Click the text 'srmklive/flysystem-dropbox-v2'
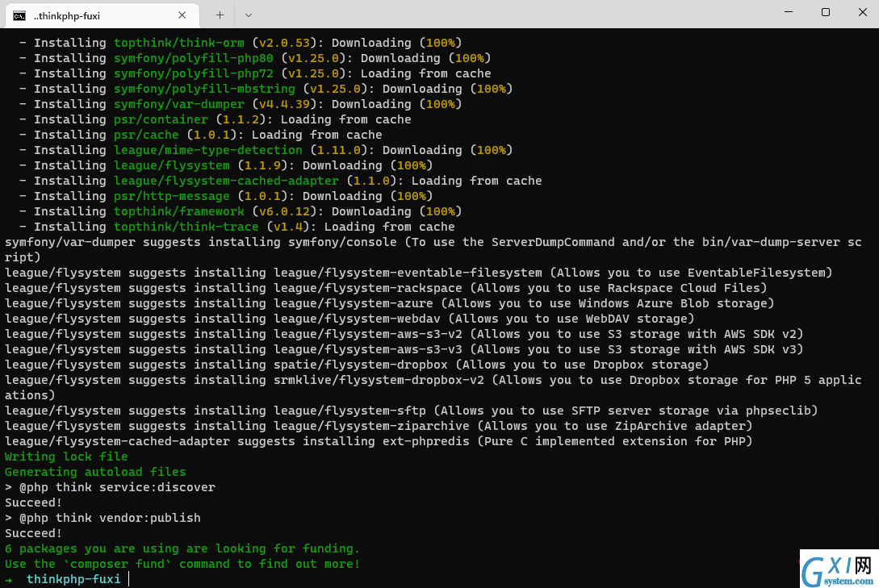 point(379,380)
